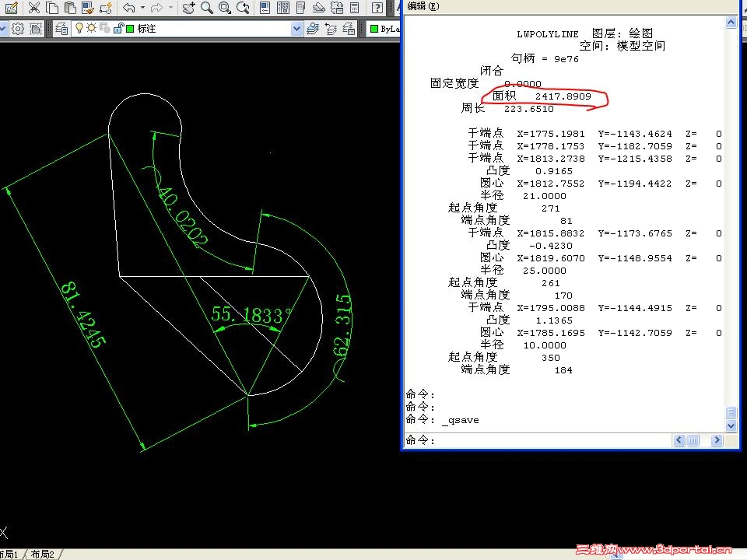Open the QuickCalc calculator
The width and height of the screenshot is (747, 560).
point(355,7)
